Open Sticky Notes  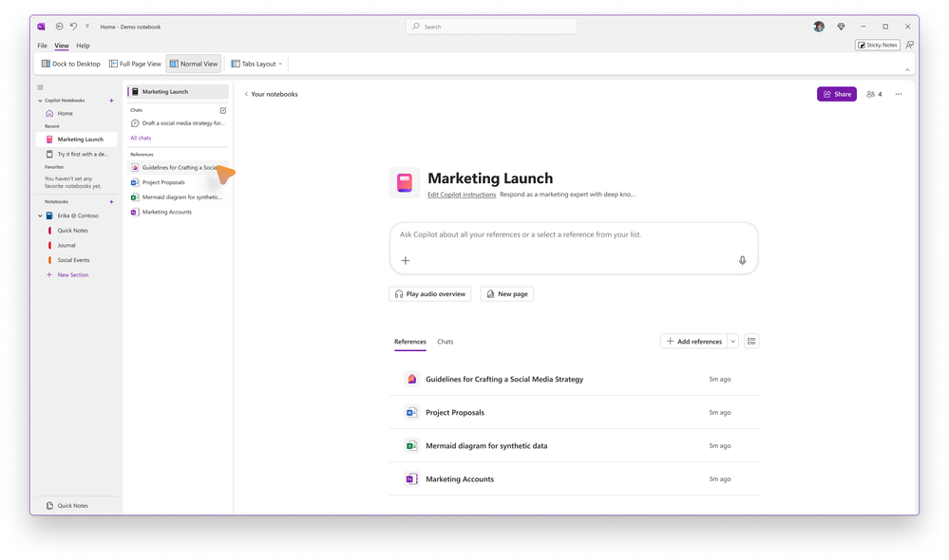click(x=877, y=45)
